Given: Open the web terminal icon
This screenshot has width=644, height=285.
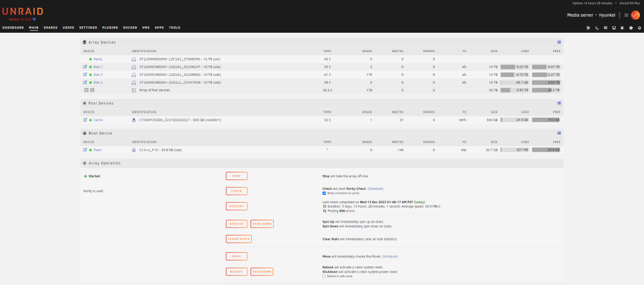Looking at the screenshot, I should coord(597,28).
